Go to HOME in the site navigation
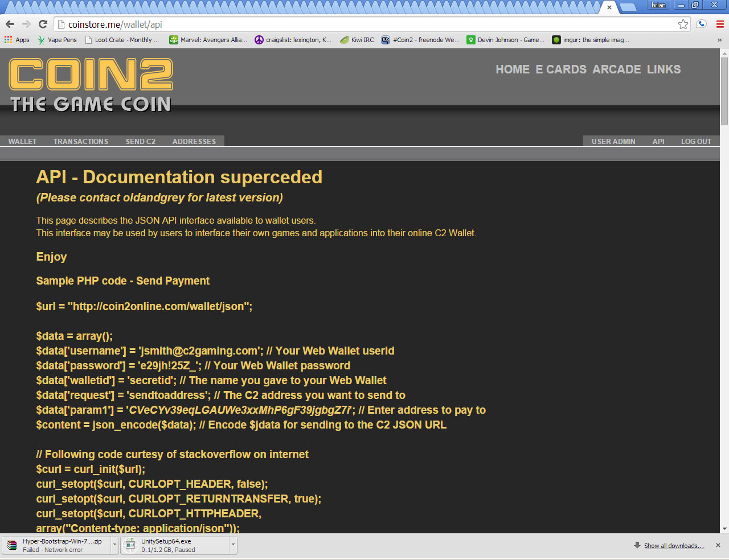This screenshot has height=560, width=729. click(x=513, y=69)
